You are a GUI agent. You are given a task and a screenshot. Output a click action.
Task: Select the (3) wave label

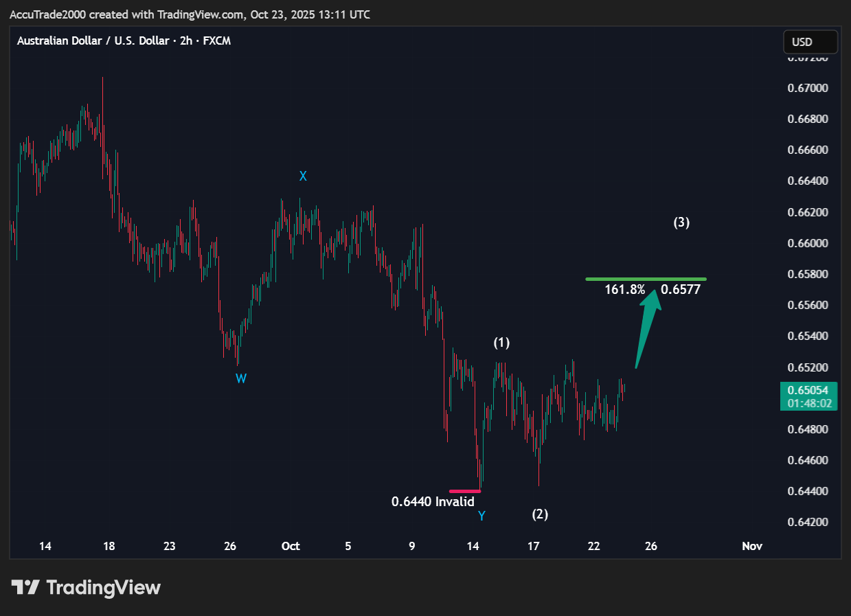(x=681, y=223)
